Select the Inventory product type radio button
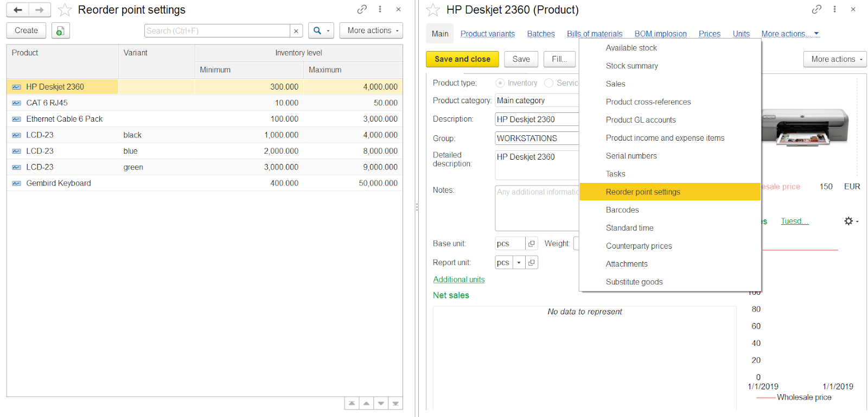The image size is (868, 417). coord(500,83)
